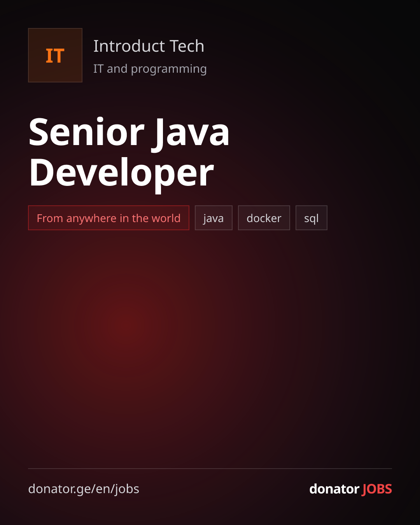Click the Introduct Tech company name
This screenshot has height=525, width=420.
click(x=149, y=46)
